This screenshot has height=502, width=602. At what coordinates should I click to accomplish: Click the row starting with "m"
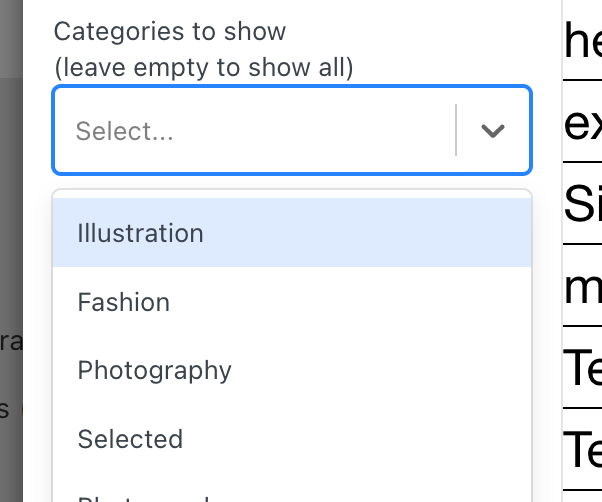pyautogui.click(x=583, y=287)
